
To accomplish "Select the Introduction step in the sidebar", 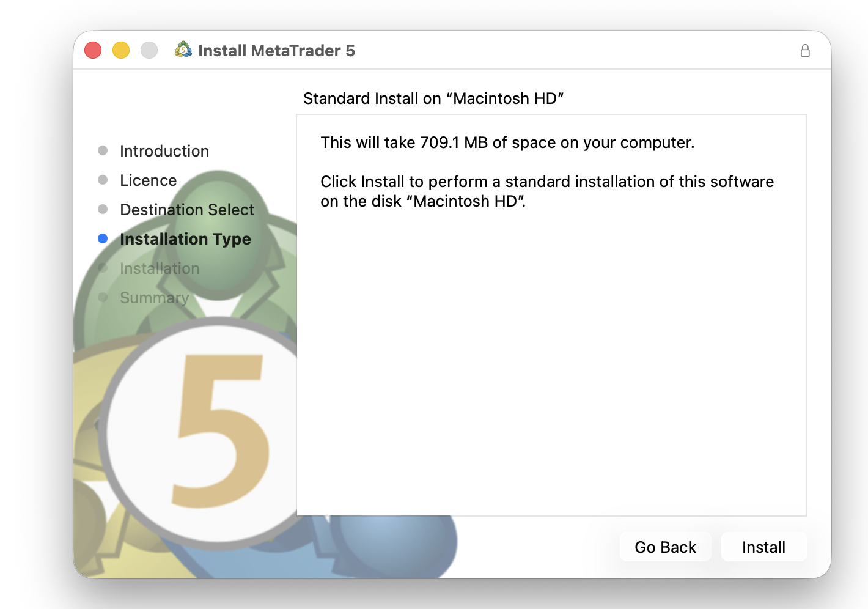I will click(164, 150).
